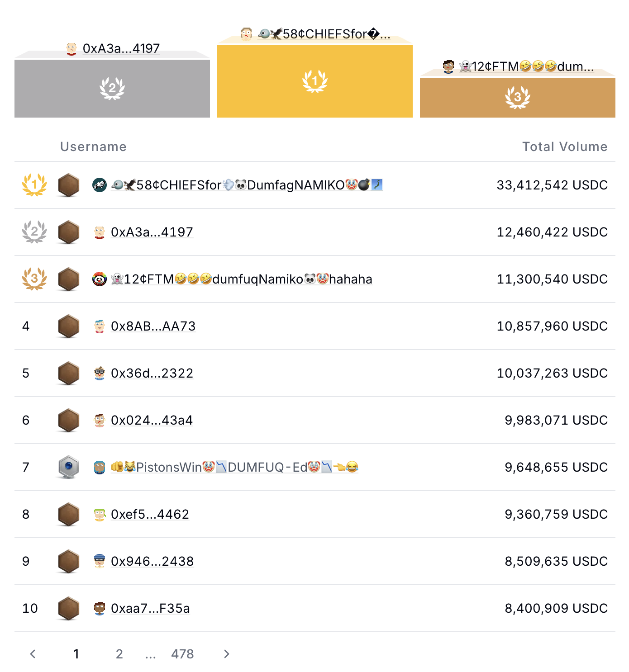Open page 2 of the leaderboard
629x672 pixels.
click(x=119, y=654)
